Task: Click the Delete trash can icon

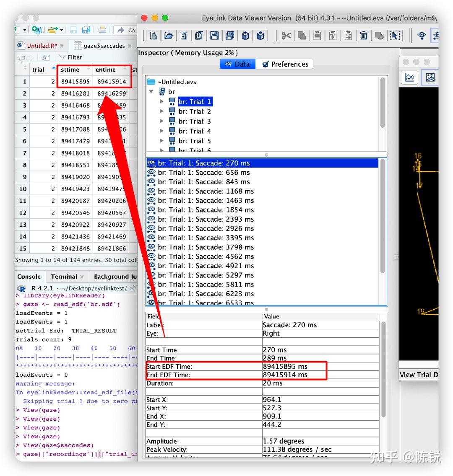Action: click(x=364, y=36)
